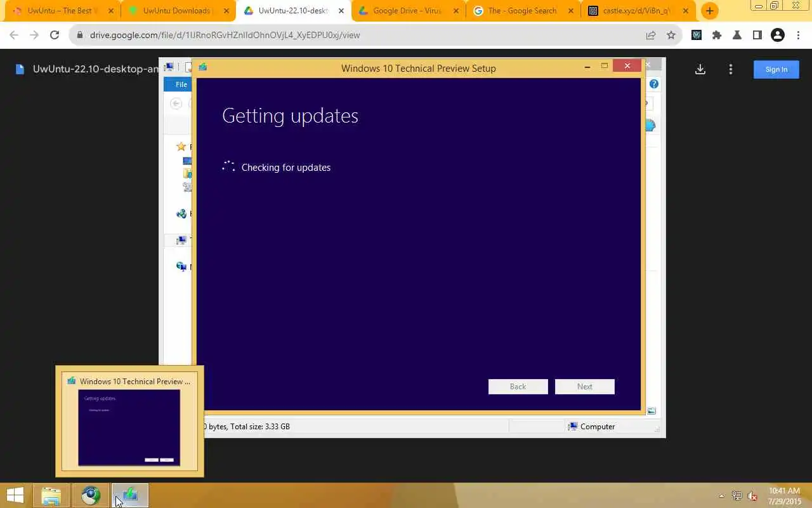
Task: Switch to 'UwUntu Downloads' tab
Action: coord(178,11)
